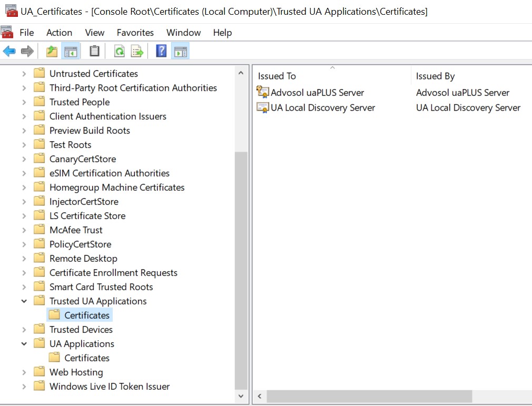Open the Action menu

[59, 33]
